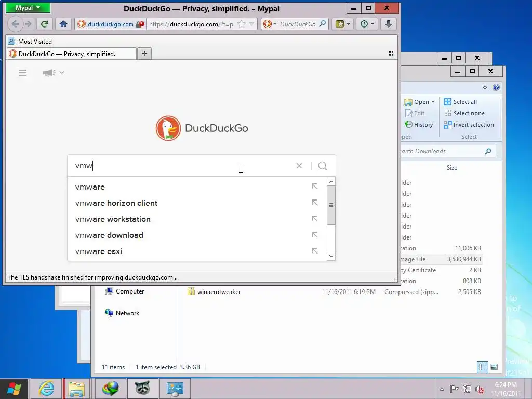Click Select all in Explorer ribbon

[460, 102]
